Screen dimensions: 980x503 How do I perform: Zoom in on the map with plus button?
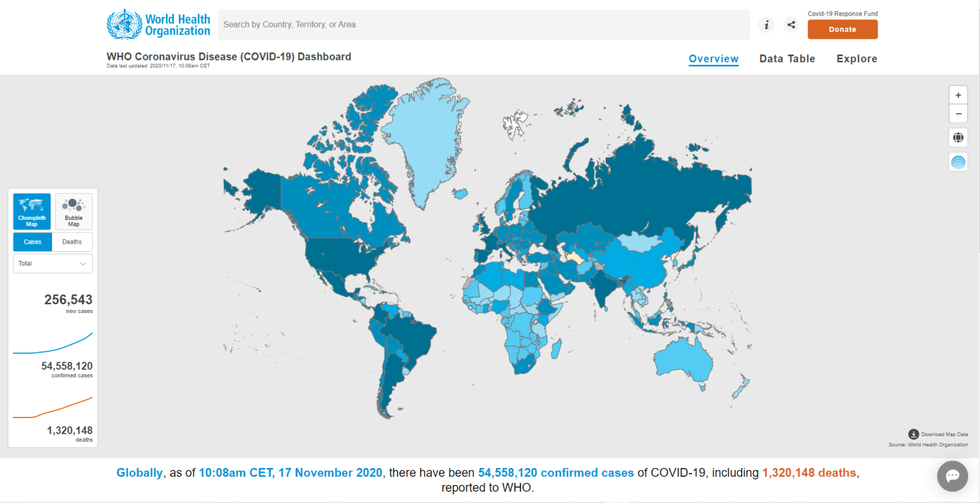point(958,95)
